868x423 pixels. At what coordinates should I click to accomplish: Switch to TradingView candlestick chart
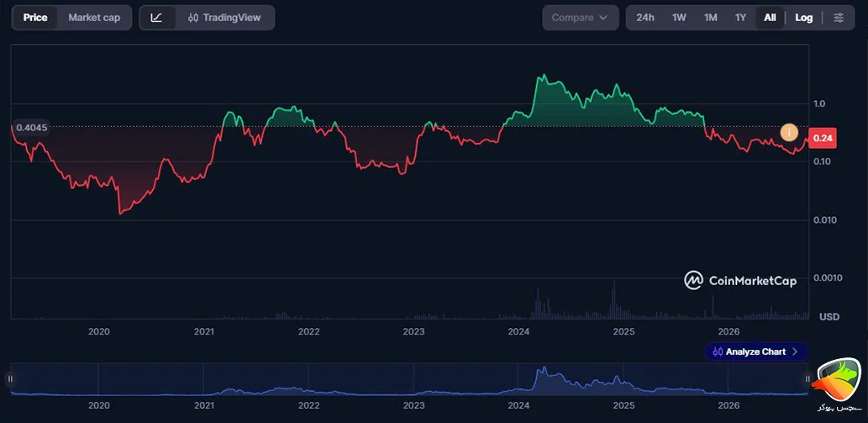pyautogui.click(x=224, y=18)
